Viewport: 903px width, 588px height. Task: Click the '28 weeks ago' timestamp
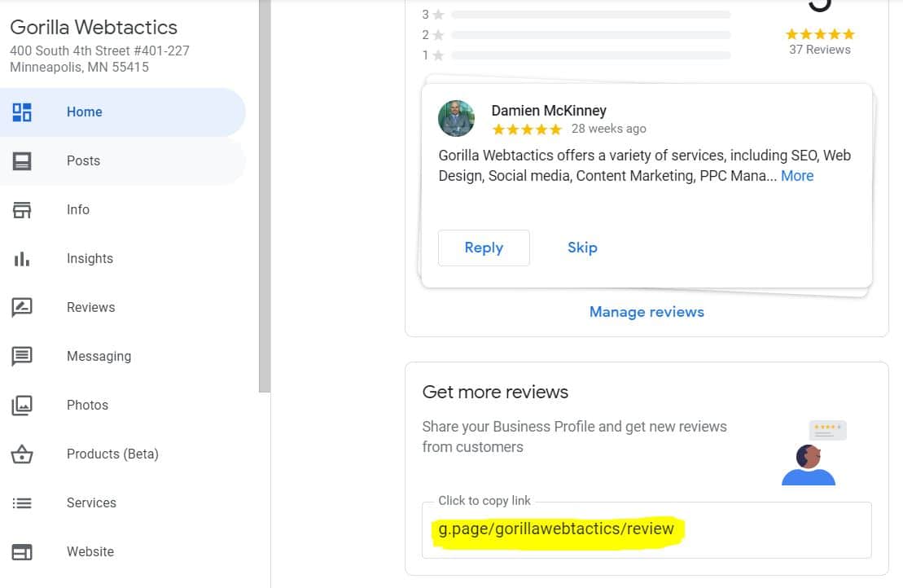(609, 129)
